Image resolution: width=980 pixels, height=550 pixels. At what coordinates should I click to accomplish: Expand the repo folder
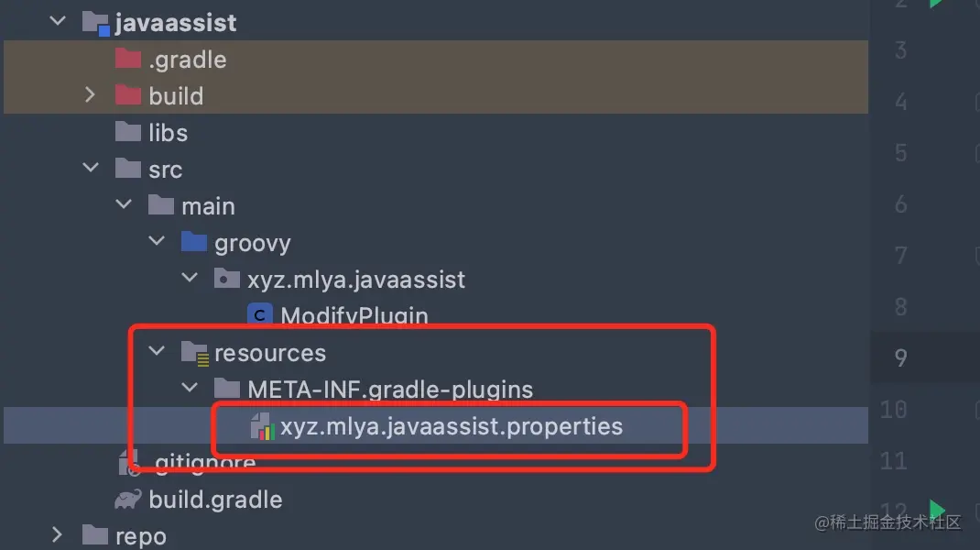57,534
